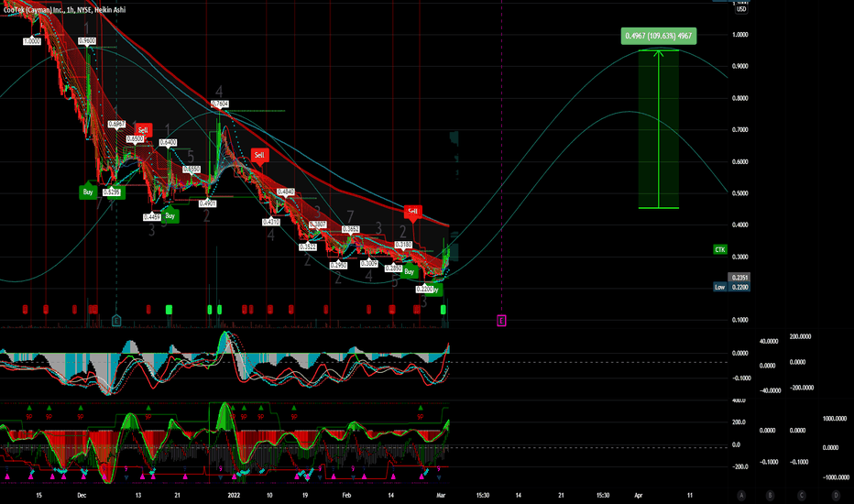The width and height of the screenshot is (854, 504).
Task: Click the 0.6967 pivot price label
Action: 117,125
